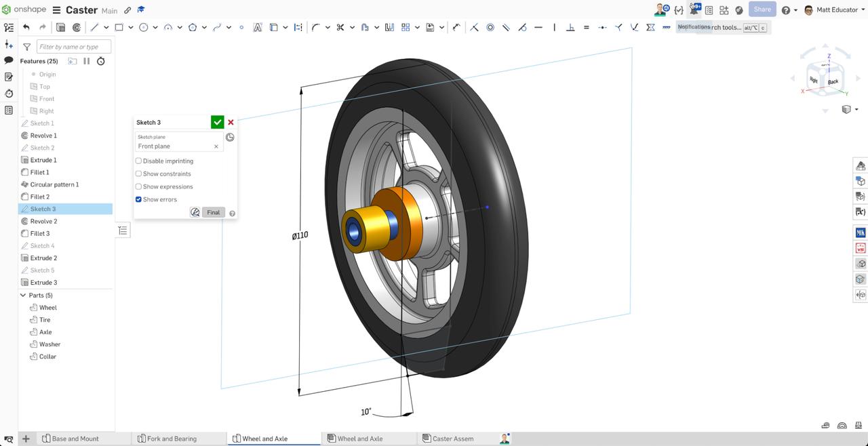Check the Disable imprinting option

point(138,161)
